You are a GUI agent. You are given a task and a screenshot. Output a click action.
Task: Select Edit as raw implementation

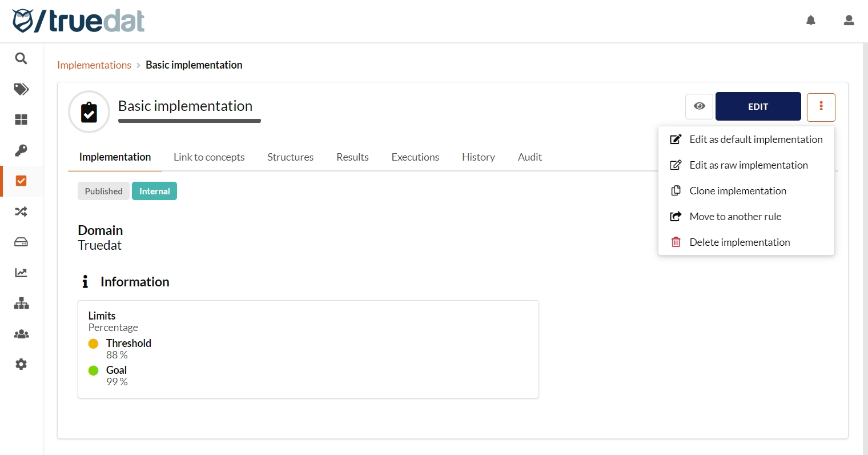(x=748, y=165)
